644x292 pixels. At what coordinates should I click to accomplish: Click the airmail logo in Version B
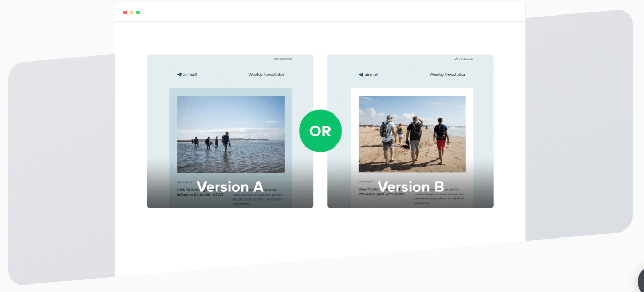(x=368, y=75)
